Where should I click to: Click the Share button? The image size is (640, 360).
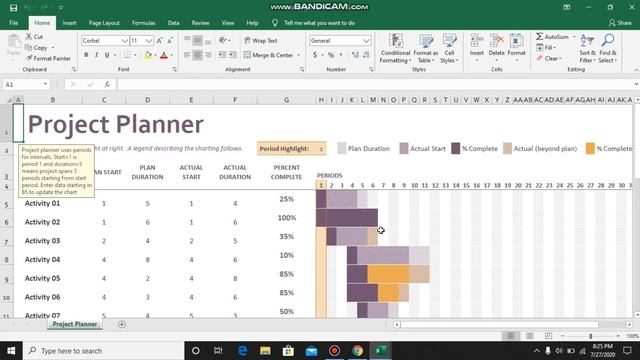(620, 23)
